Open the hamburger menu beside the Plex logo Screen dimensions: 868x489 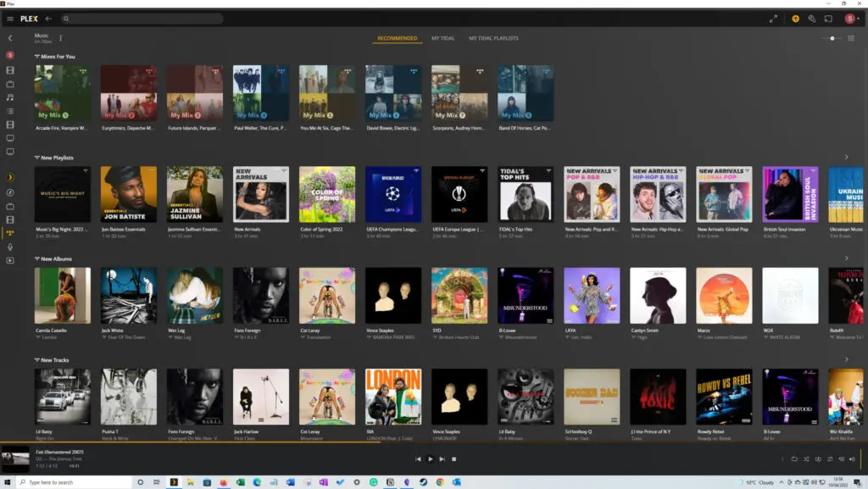[8, 19]
